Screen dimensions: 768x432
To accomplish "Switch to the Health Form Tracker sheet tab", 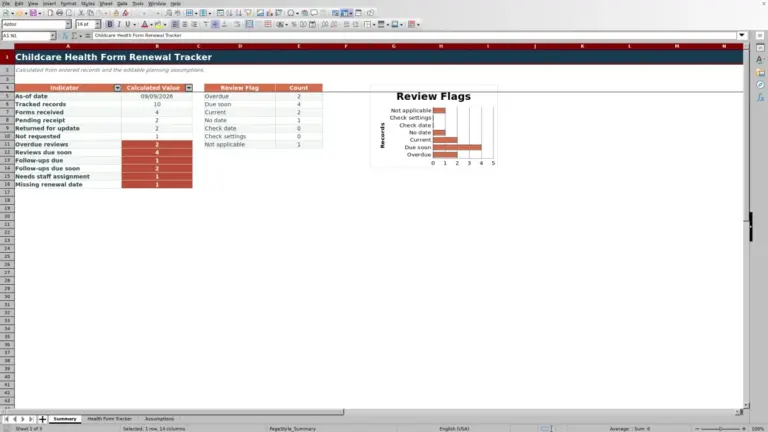I will (x=110, y=419).
